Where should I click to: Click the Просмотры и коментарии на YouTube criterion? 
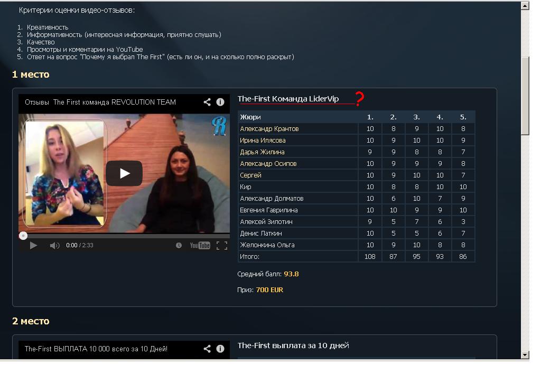[x=85, y=49]
